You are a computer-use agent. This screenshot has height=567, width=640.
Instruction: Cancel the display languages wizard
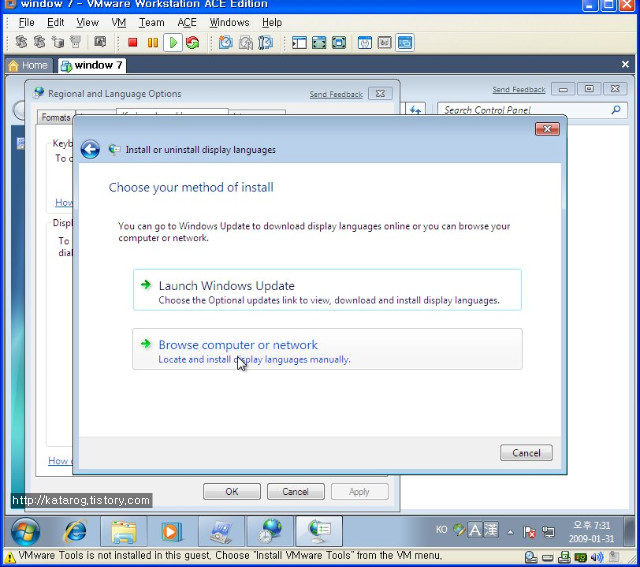pyautogui.click(x=526, y=453)
